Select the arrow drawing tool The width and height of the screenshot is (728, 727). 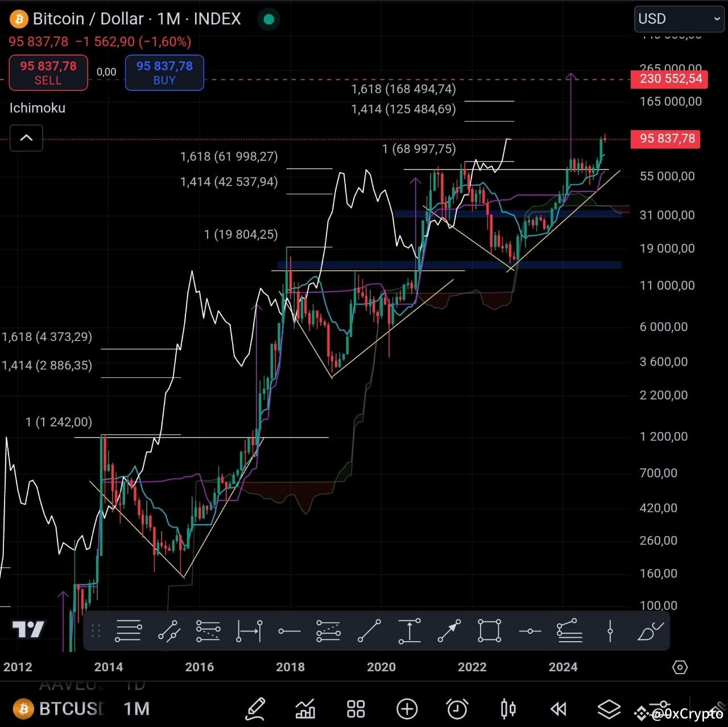449,631
